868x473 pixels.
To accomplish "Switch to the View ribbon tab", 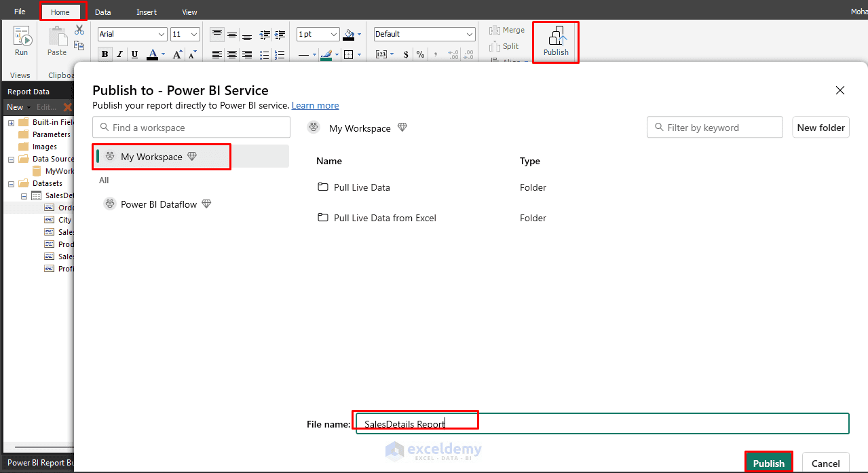I will point(190,12).
